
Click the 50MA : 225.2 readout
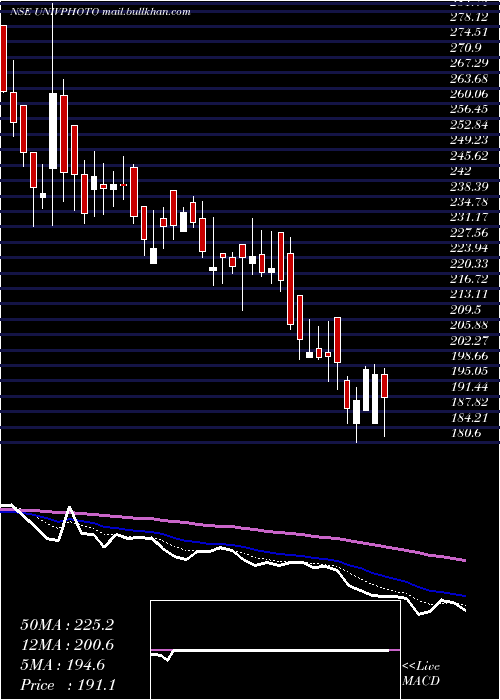click(x=67, y=625)
